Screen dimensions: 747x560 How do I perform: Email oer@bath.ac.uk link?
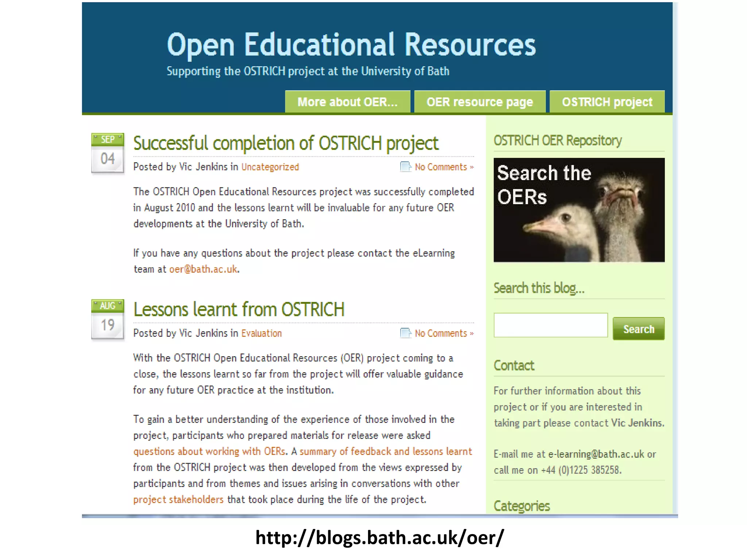(x=203, y=269)
